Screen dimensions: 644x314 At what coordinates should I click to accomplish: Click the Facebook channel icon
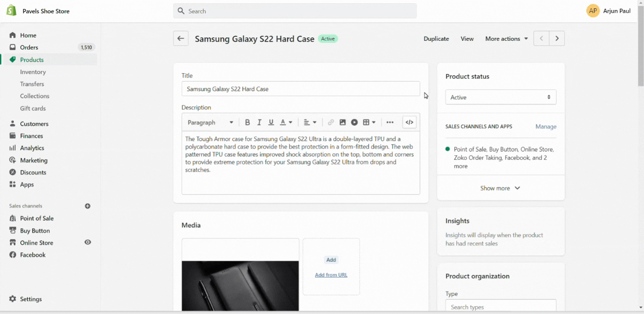tap(13, 254)
